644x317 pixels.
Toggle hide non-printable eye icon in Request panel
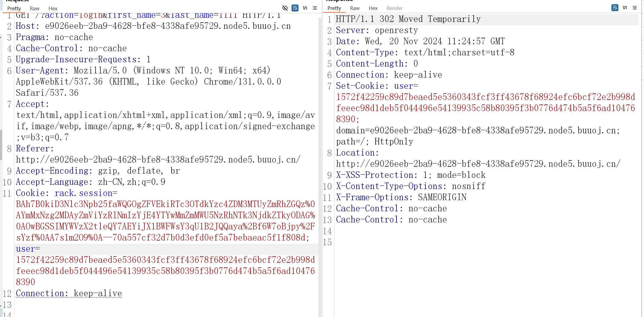coord(285,8)
